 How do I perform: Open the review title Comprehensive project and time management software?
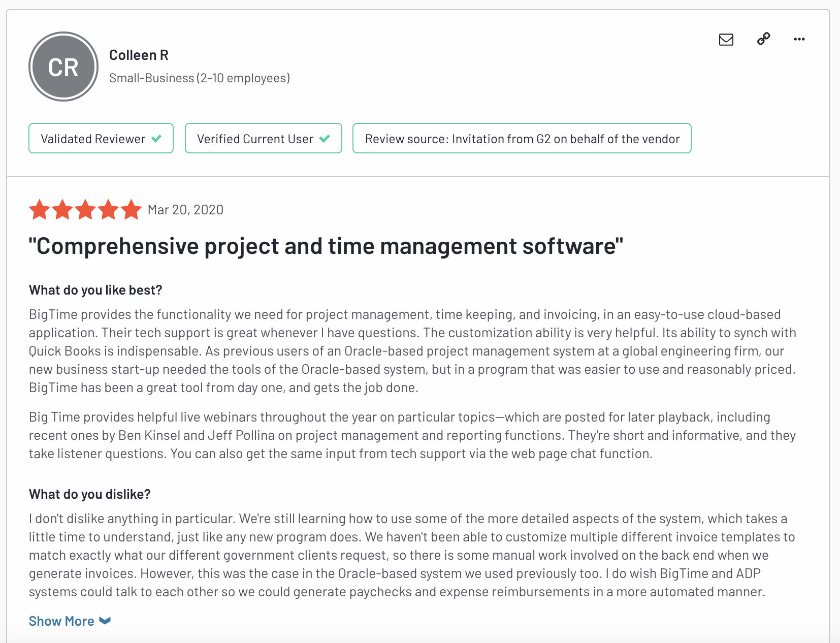(x=326, y=246)
